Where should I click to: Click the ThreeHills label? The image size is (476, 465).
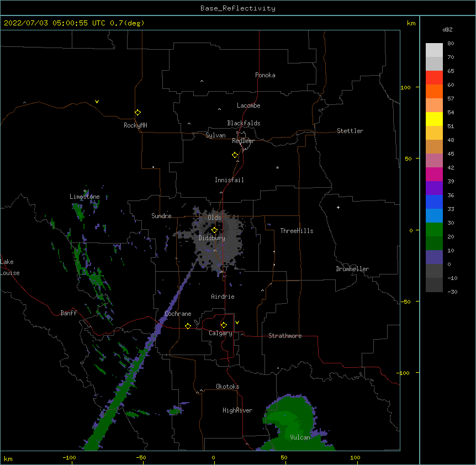pos(297,231)
